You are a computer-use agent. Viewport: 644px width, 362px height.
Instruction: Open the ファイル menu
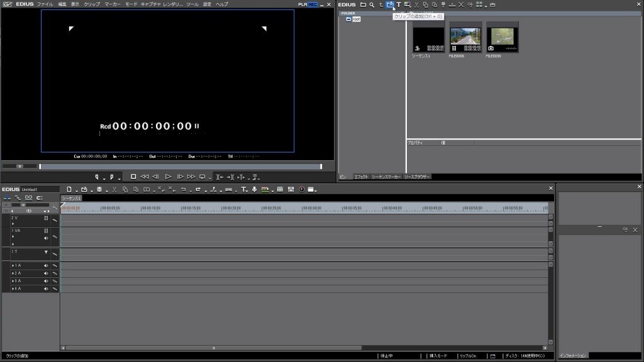click(x=45, y=4)
